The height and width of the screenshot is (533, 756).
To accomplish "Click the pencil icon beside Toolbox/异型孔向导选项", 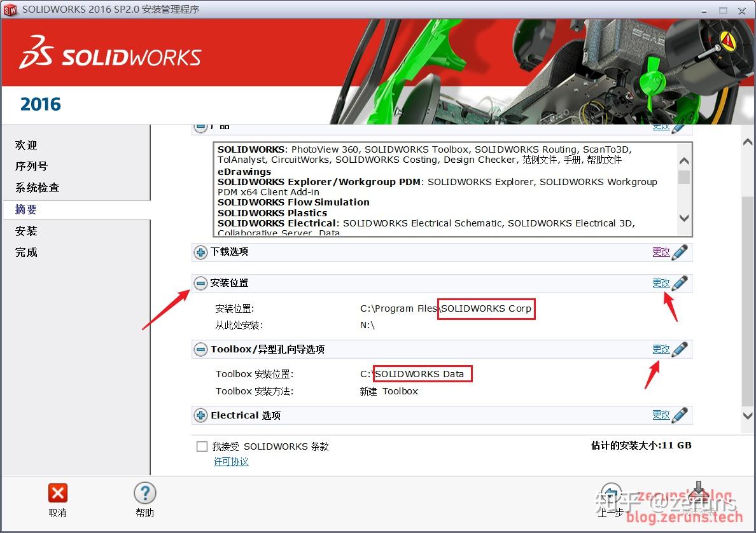I will coord(680,349).
